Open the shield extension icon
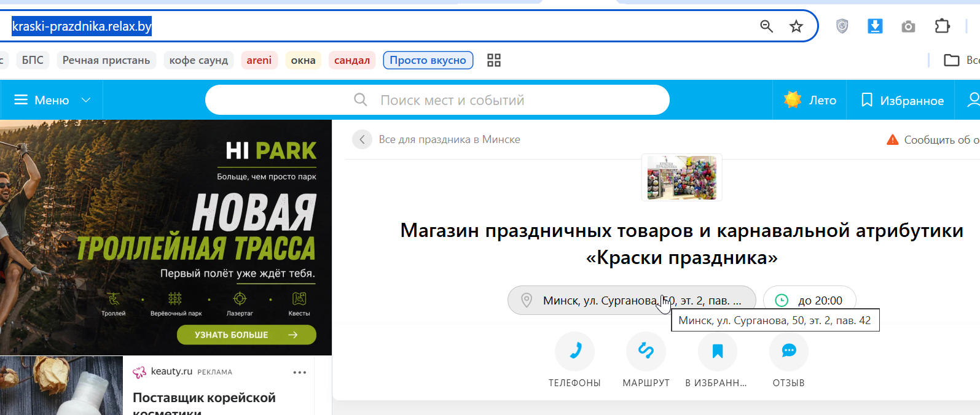Viewport: 980px width, 415px height. [x=842, y=26]
